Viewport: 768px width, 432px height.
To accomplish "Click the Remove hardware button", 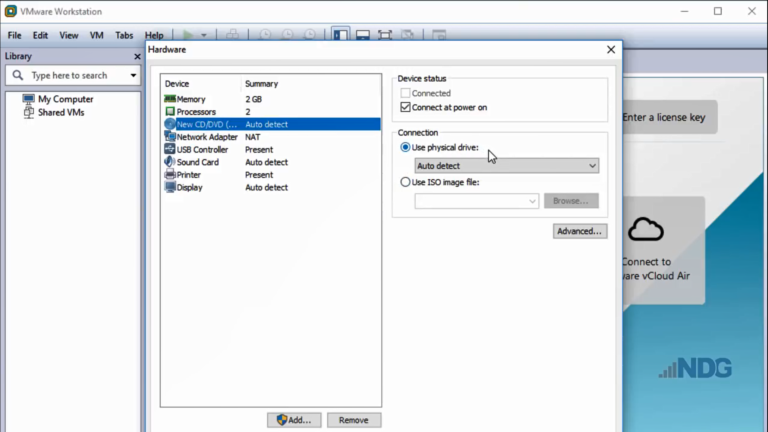I will [354, 420].
